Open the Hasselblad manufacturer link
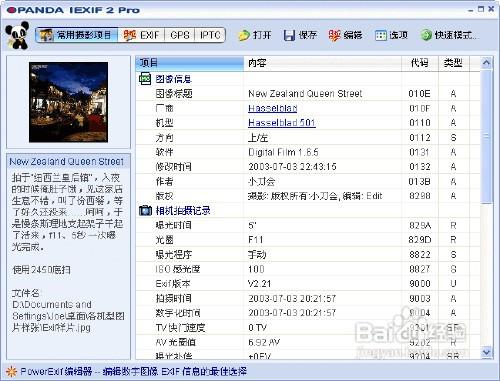Viewport: 500px width, 381px height. (x=272, y=108)
